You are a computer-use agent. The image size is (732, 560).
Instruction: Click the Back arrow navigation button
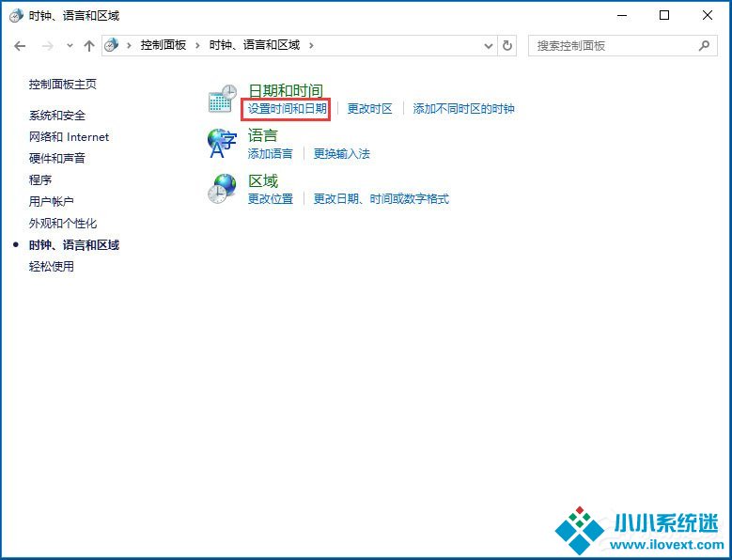click(20, 46)
